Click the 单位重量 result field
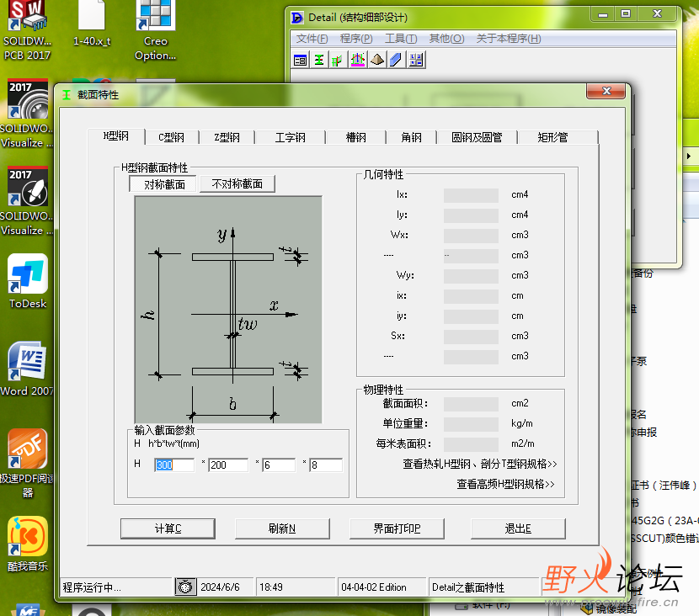The height and width of the screenshot is (616, 699). 471,424
